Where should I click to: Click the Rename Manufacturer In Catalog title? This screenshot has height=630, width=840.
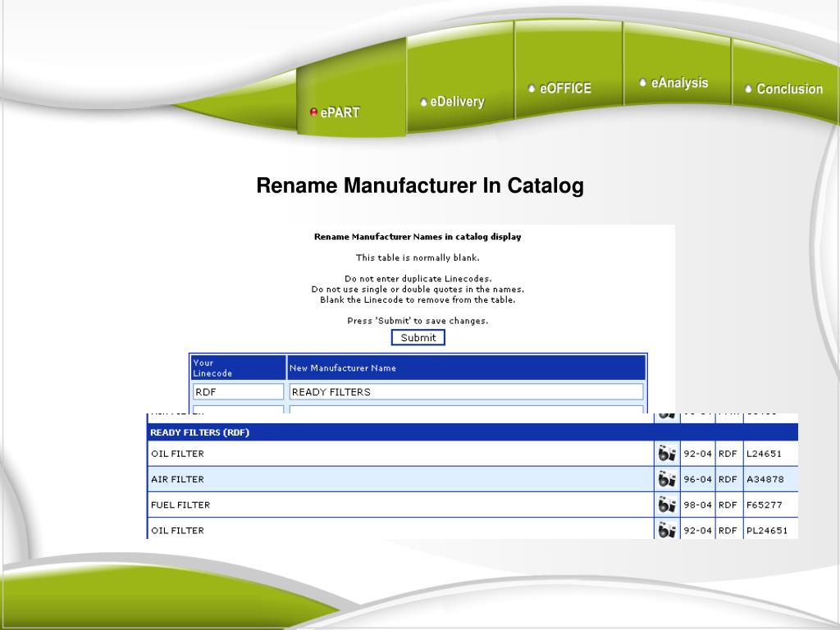click(420, 186)
